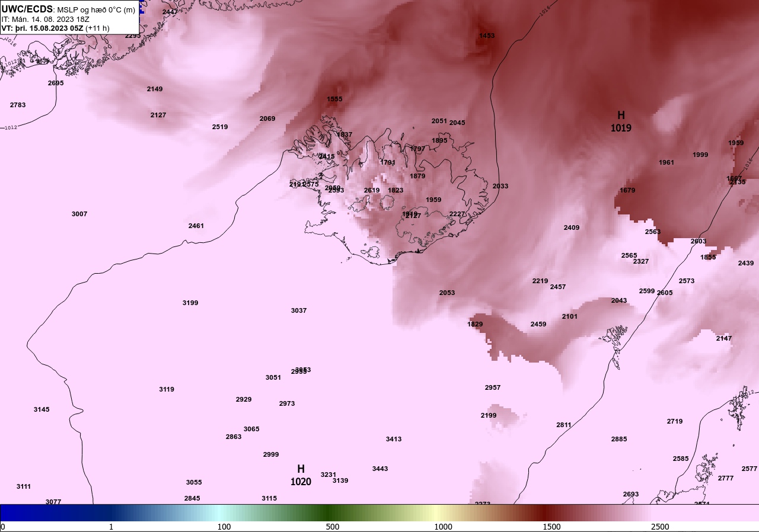The image size is (759, 532).
Task: Click the height value 1999
Action: [x=700, y=155]
